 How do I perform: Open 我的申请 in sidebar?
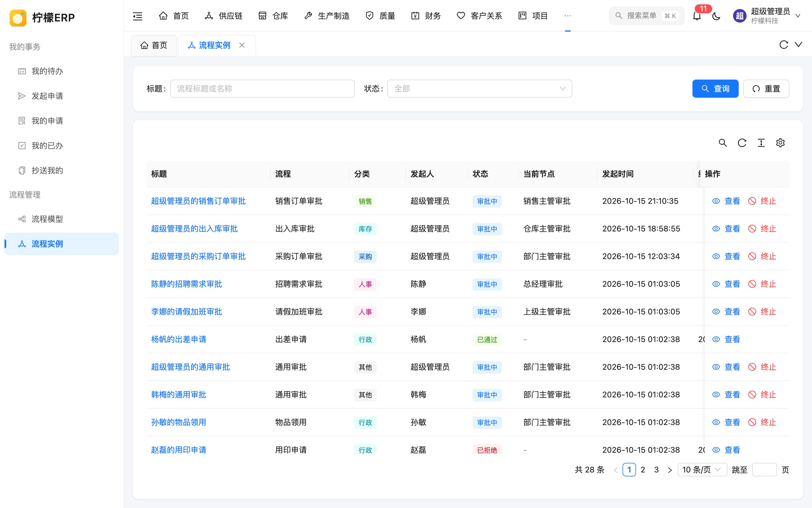tap(62, 121)
